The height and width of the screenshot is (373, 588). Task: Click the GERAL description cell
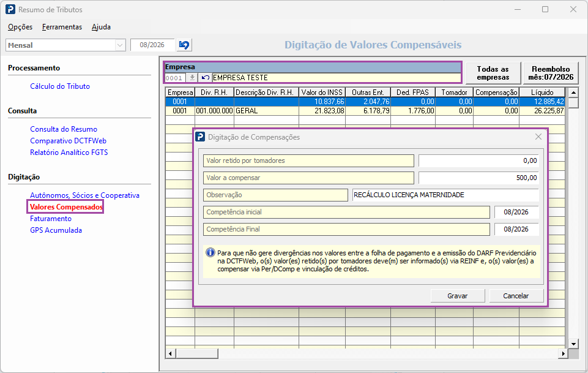point(266,111)
